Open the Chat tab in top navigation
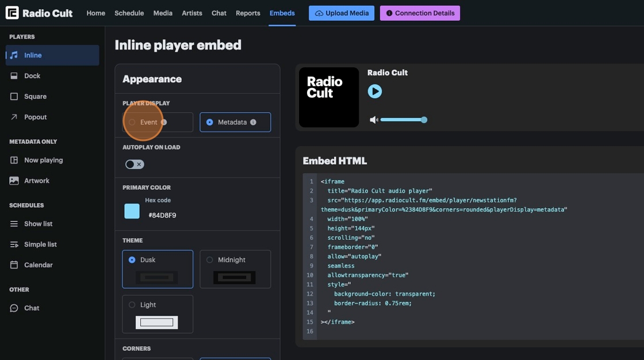Viewport: 644px width, 360px height. point(219,13)
